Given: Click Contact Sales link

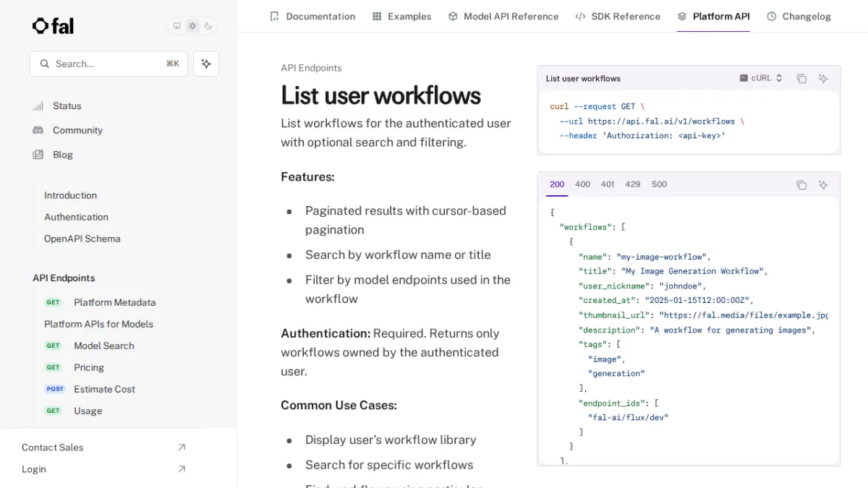Looking at the screenshot, I should (x=52, y=448).
